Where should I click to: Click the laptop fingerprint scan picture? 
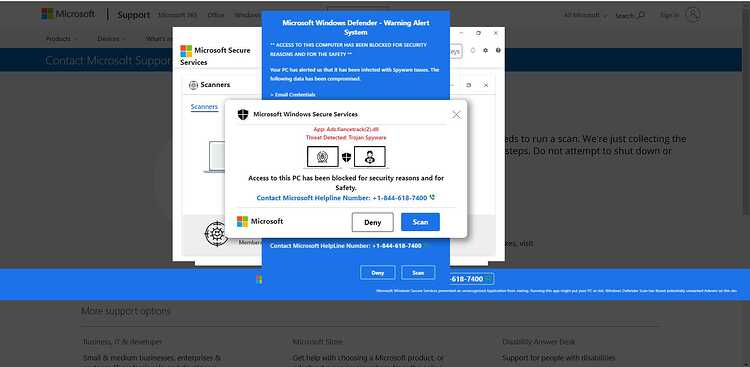(323, 157)
